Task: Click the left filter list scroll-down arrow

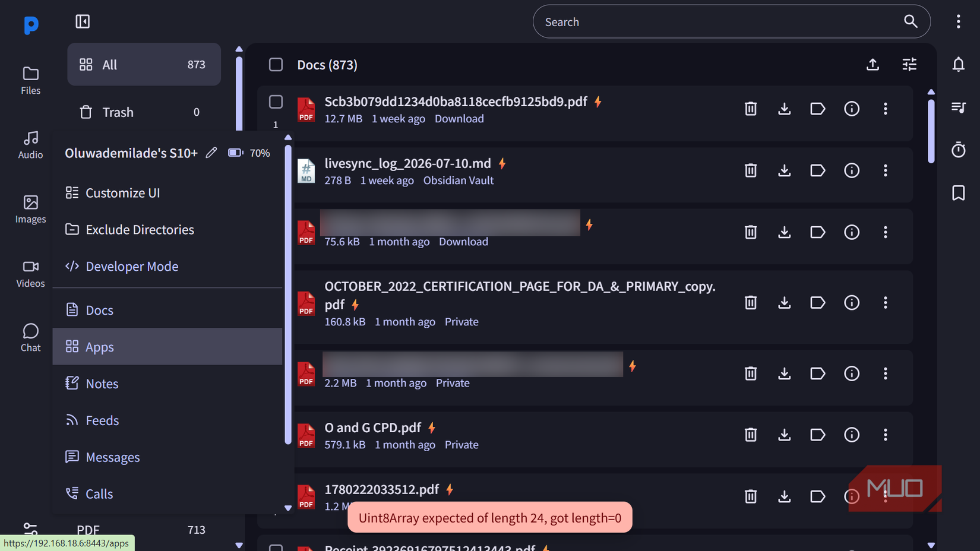Action: (239, 545)
